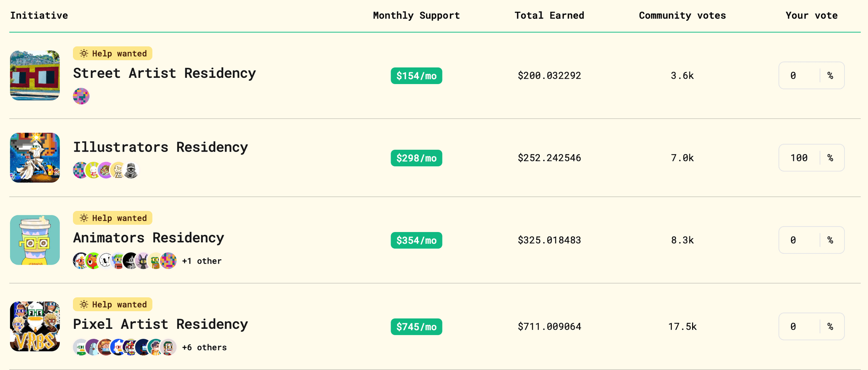
Task: Open the Street Artist Residency title link
Action: tap(164, 73)
